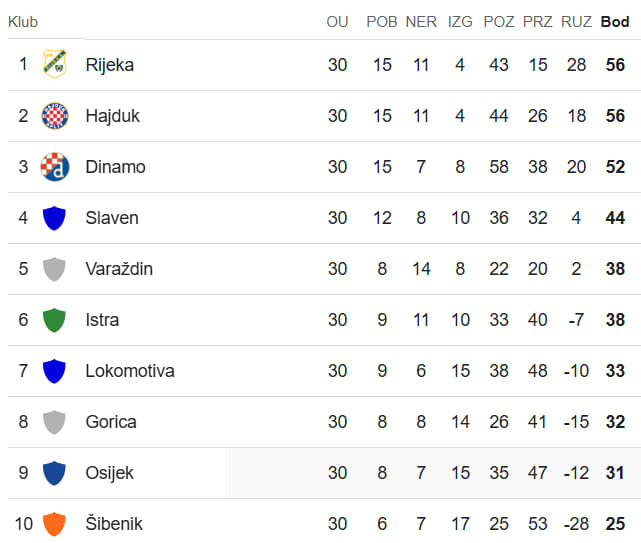This screenshot has height=543, width=641.
Task: Click the gray shield next to Gorica
Action: click(x=54, y=422)
